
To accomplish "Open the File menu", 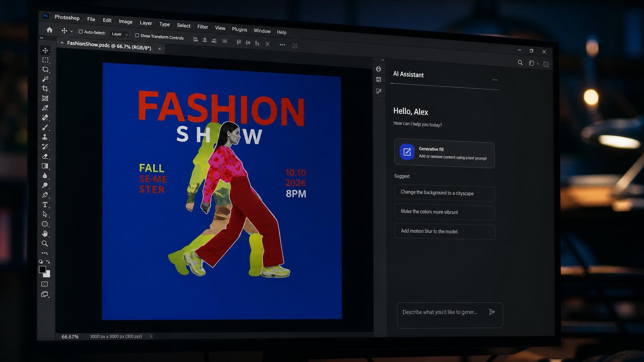I will [91, 19].
